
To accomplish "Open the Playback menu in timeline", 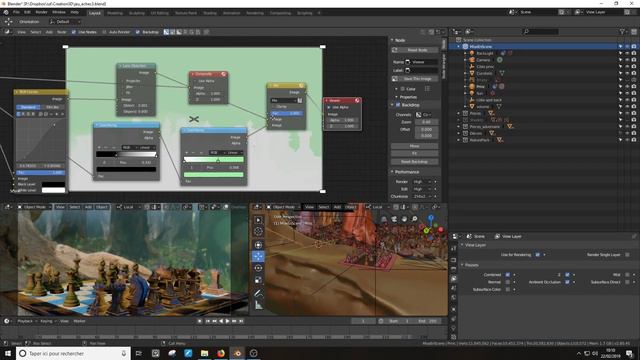I will pyautogui.click(x=25, y=321).
